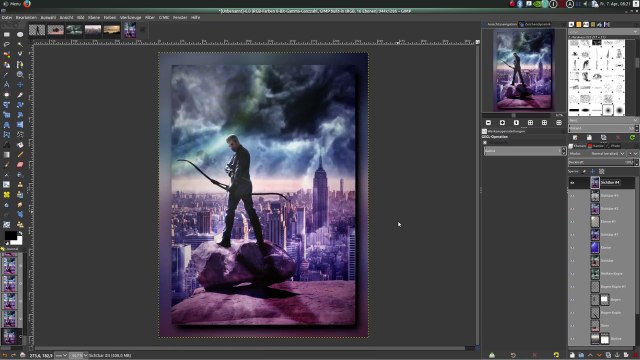The height and width of the screenshot is (360, 640).
Task: Switch to the sunset image tab
Action: [x=111, y=30]
